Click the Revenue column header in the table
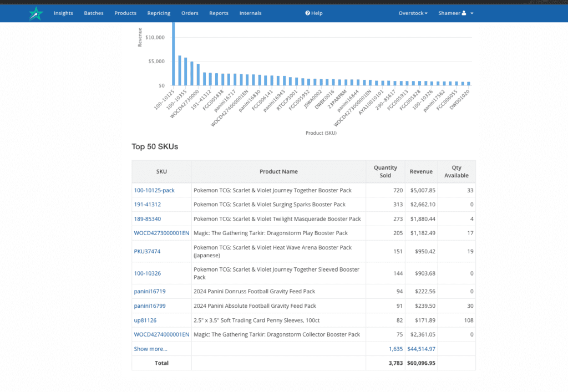568x392 pixels. click(x=422, y=171)
